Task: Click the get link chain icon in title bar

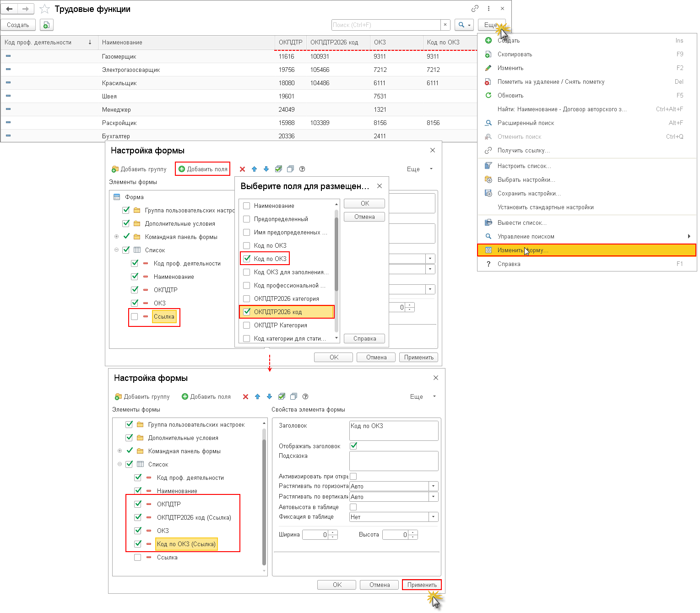Action: pos(475,9)
